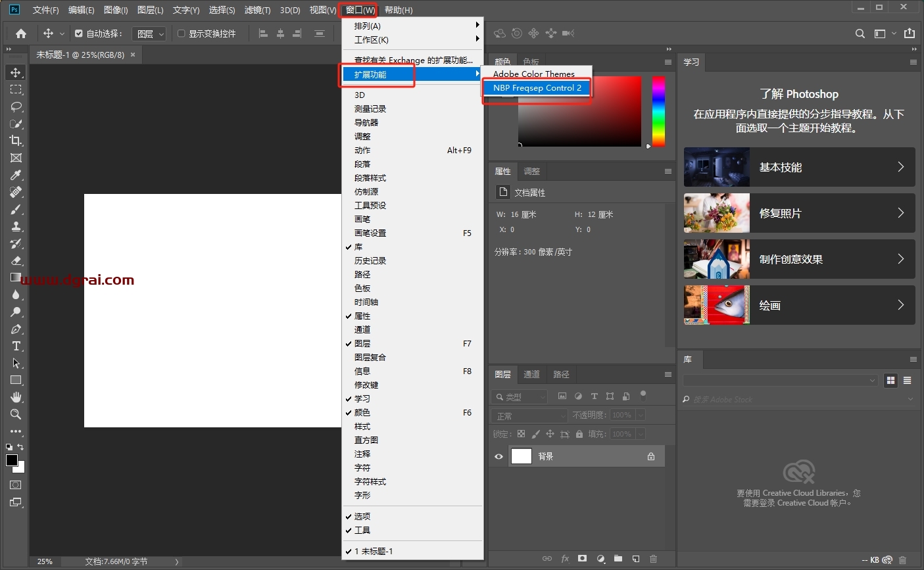Select the Zoom tool
This screenshot has width=924, height=570.
16,414
